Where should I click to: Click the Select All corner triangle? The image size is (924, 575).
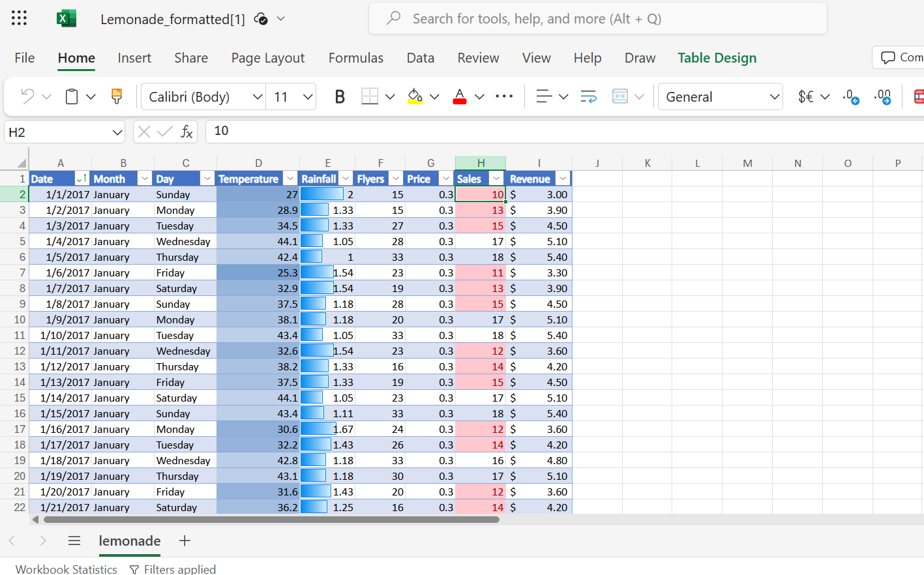(22, 163)
